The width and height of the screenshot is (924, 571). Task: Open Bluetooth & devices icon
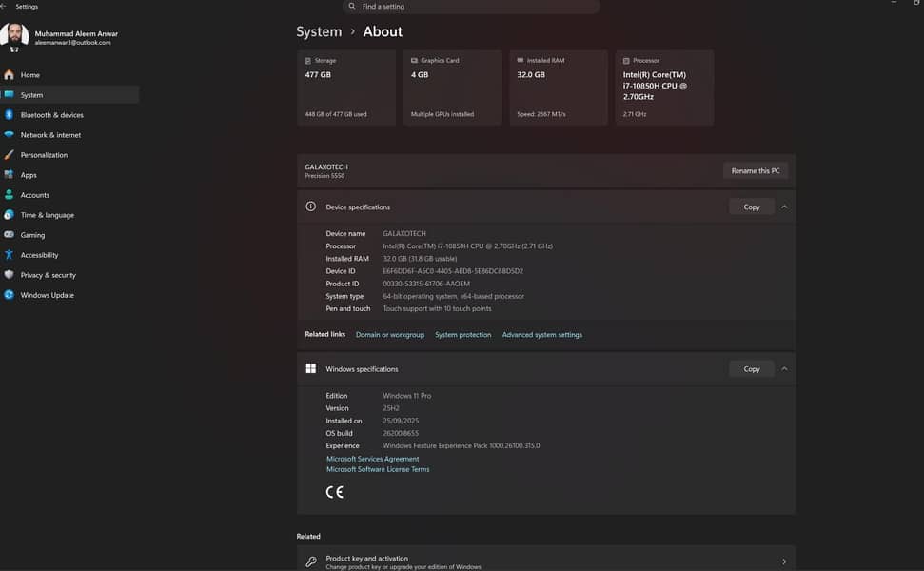9,115
